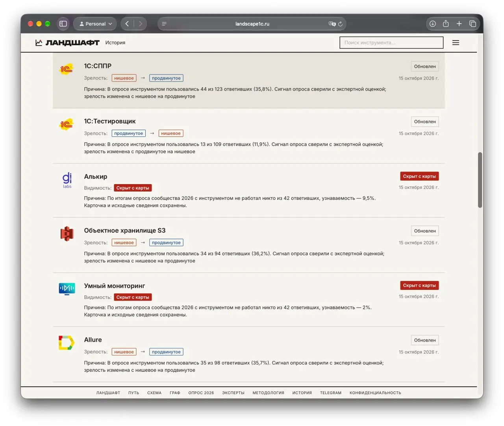504x426 pixels.
Task: Click the Объектное хранилище S3 logo
Action: coord(67,234)
